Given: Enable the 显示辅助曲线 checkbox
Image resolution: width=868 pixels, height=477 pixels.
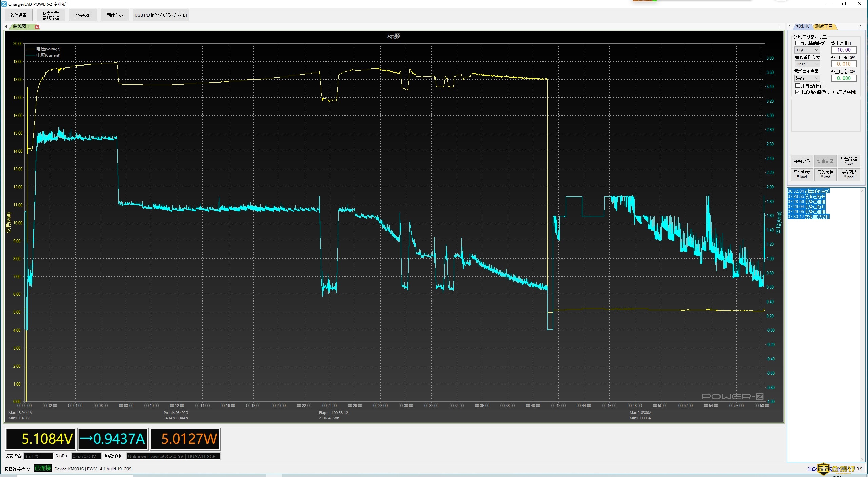Looking at the screenshot, I should [x=797, y=43].
